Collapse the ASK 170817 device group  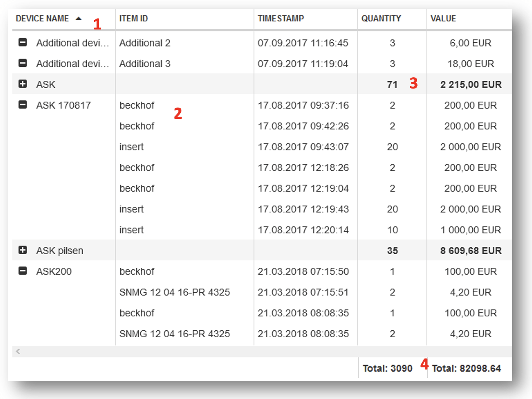pos(23,105)
